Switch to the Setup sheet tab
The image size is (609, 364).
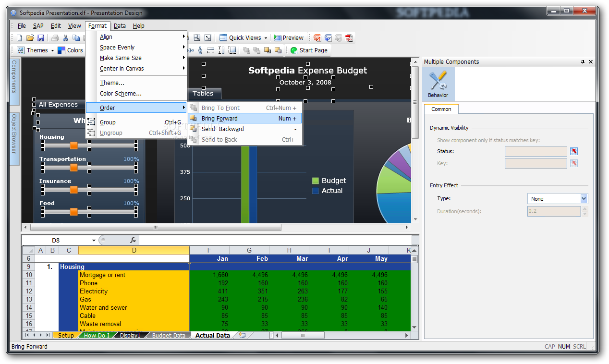pyautogui.click(x=66, y=336)
